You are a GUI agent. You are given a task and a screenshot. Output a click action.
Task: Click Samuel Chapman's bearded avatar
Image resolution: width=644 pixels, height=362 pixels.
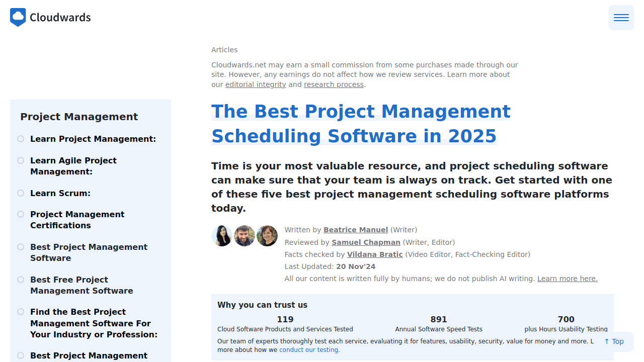pyautogui.click(x=245, y=236)
